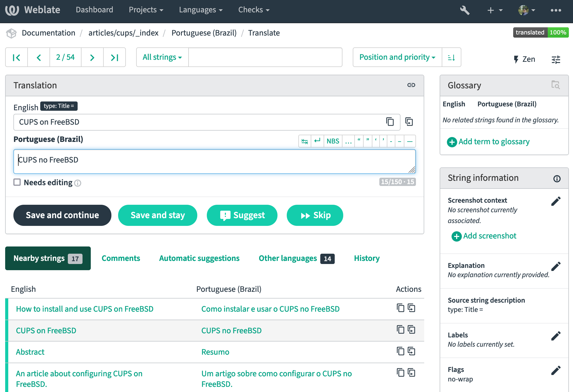
Task: Switch to Zen mode
Action: (x=524, y=59)
